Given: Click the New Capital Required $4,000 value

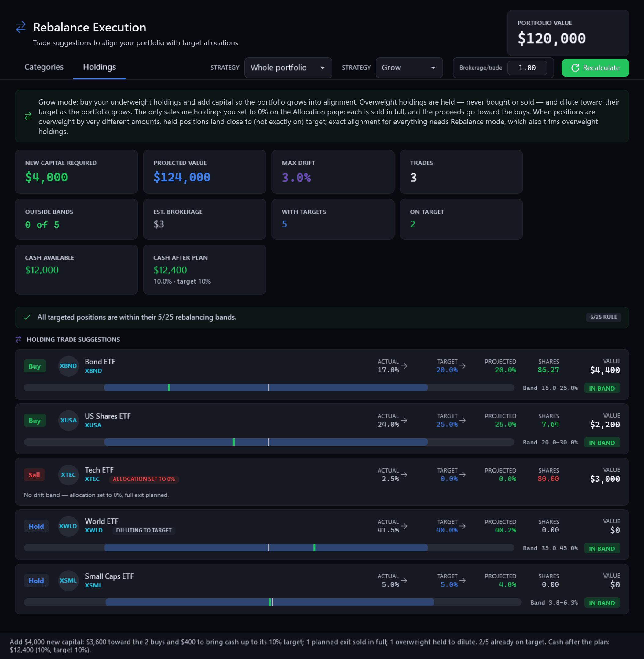Looking at the screenshot, I should pyautogui.click(x=47, y=177).
